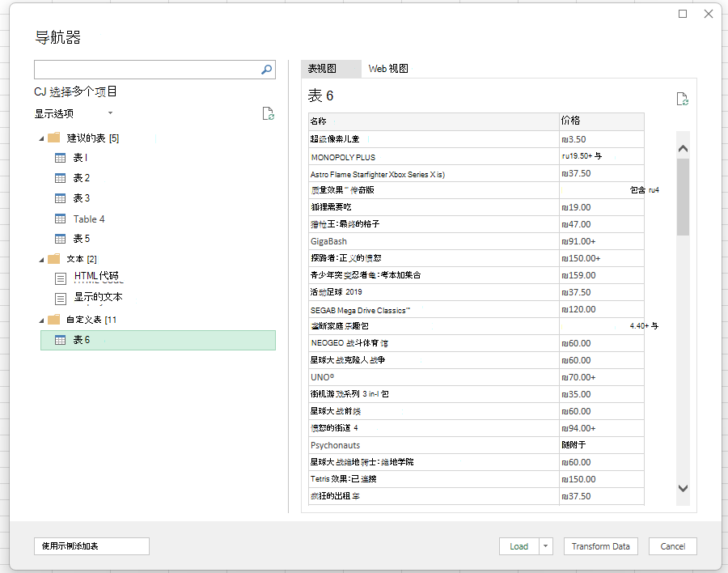Click the ₪91.00+ price cell
This screenshot has height=573, width=728.
click(602, 242)
